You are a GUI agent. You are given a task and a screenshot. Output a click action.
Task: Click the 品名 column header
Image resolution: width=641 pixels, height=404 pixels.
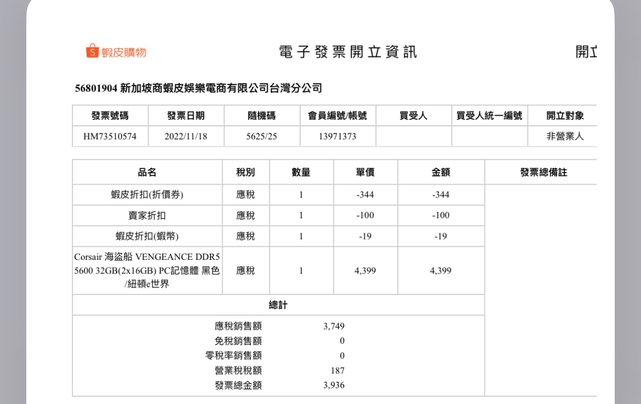click(147, 173)
